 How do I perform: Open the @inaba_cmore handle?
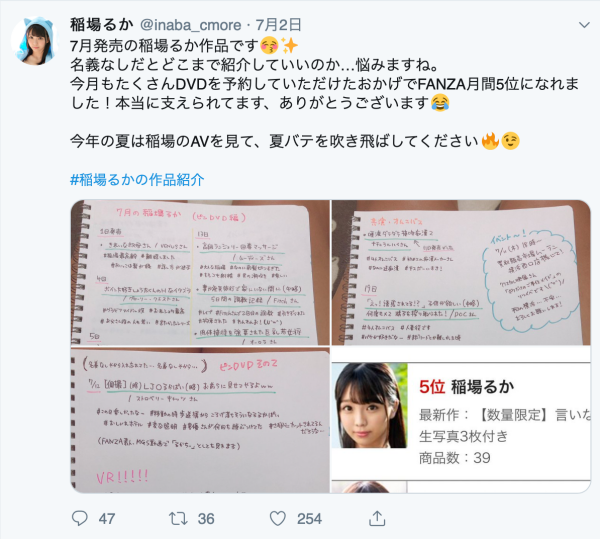pyautogui.click(x=191, y=25)
